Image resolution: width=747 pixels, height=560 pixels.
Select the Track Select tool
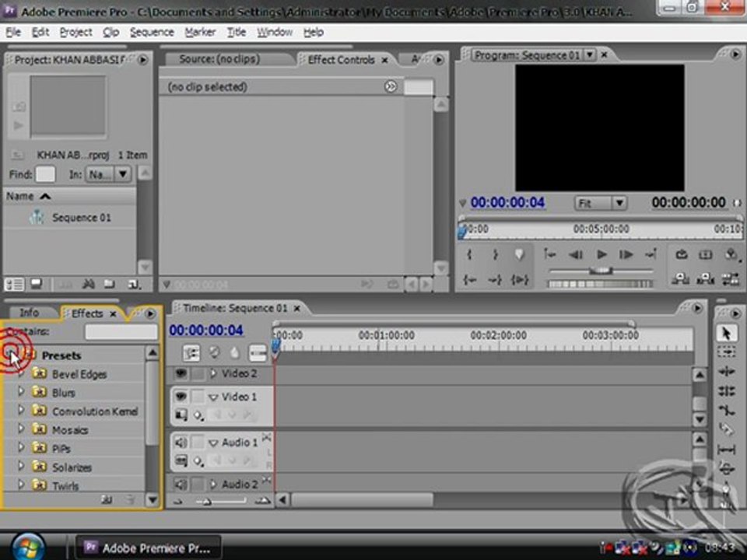coord(726,352)
